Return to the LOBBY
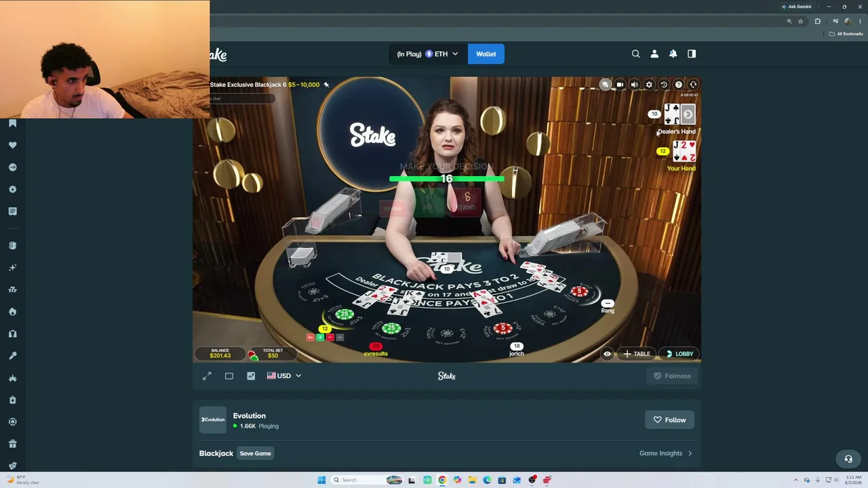The image size is (868, 488). (x=679, y=354)
